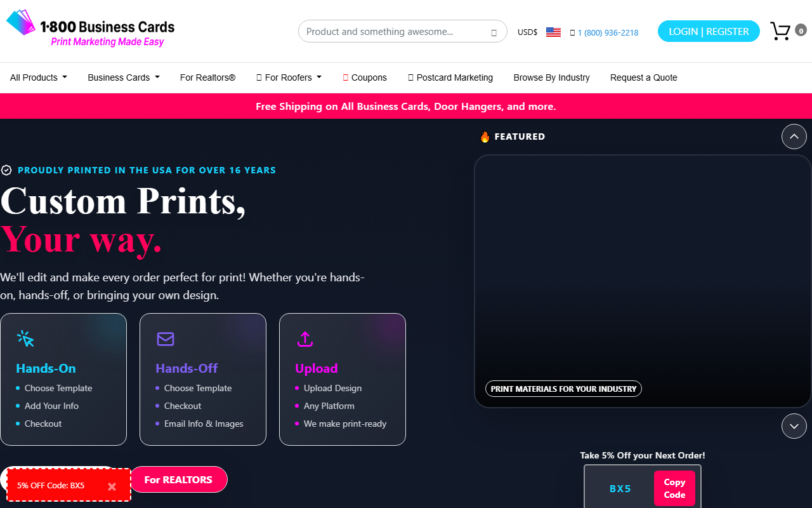
Task: Click the 1-800 Business Cards logo
Action: click(x=90, y=30)
